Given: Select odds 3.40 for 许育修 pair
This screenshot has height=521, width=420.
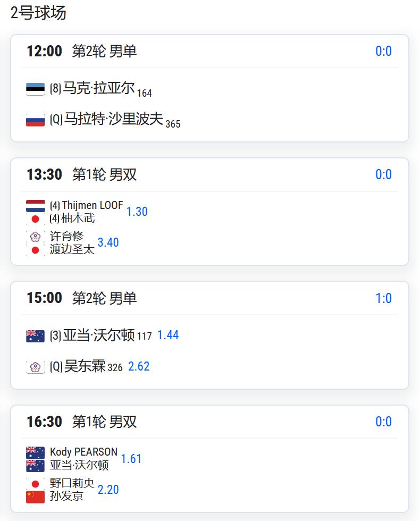Looking at the screenshot, I should point(108,242).
